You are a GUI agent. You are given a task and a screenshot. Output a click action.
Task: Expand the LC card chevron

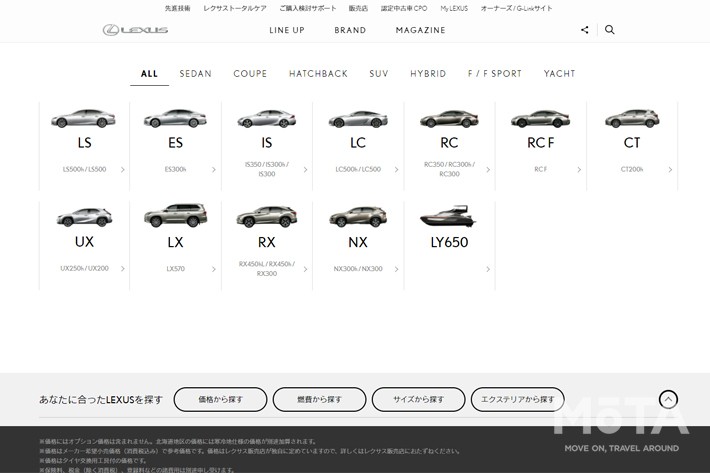click(x=396, y=170)
